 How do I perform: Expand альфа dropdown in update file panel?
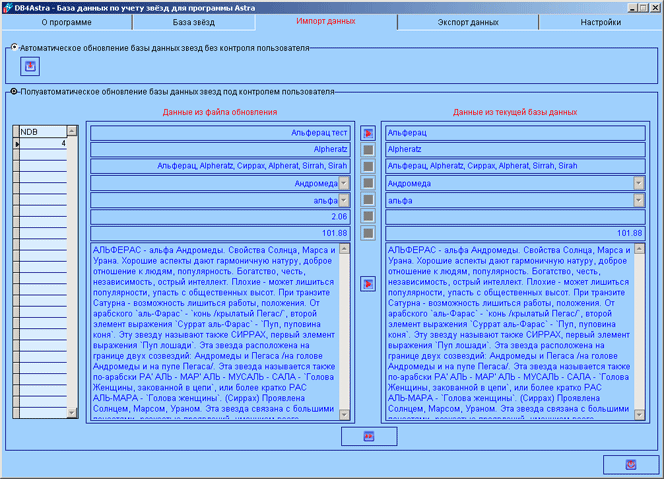click(344, 200)
